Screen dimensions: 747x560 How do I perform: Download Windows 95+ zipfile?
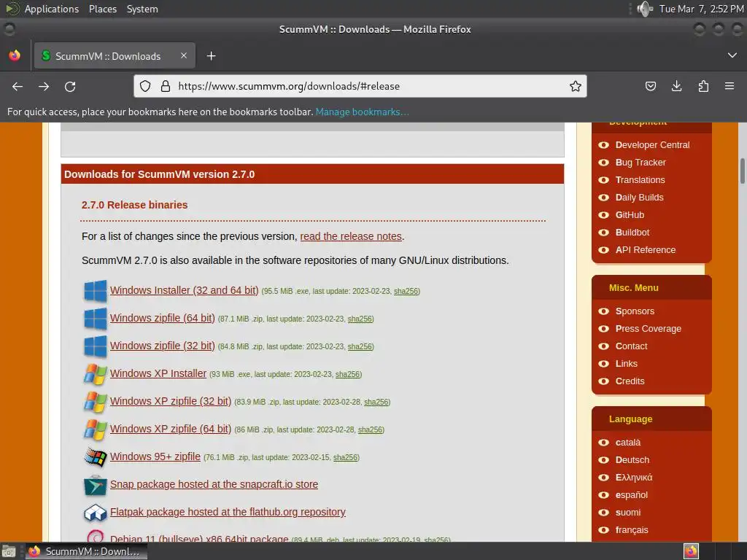click(155, 456)
